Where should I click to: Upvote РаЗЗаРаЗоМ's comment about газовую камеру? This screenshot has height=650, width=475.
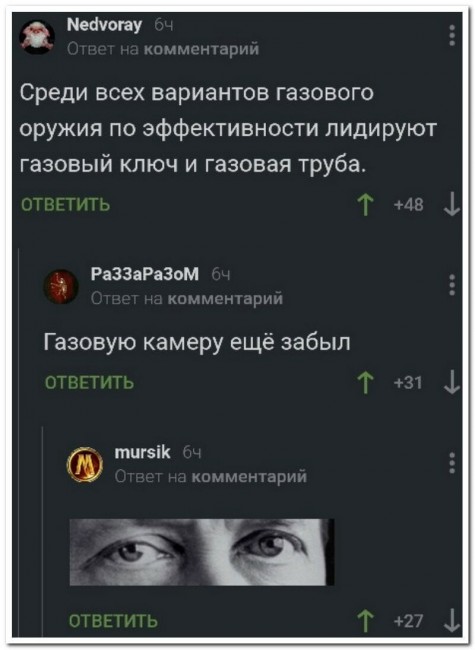pyautogui.click(x=365, y=383)
